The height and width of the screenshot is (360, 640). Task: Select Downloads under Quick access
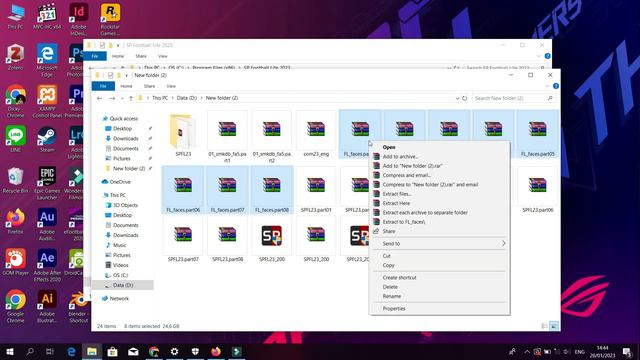pyautogui.click(x=125, y=138)
